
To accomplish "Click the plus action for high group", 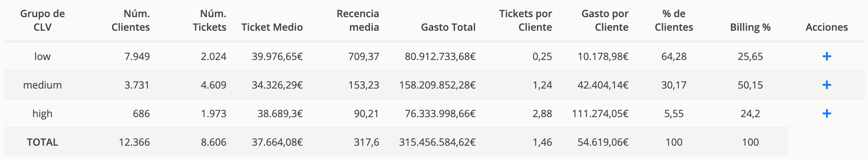I will [827, 114].
